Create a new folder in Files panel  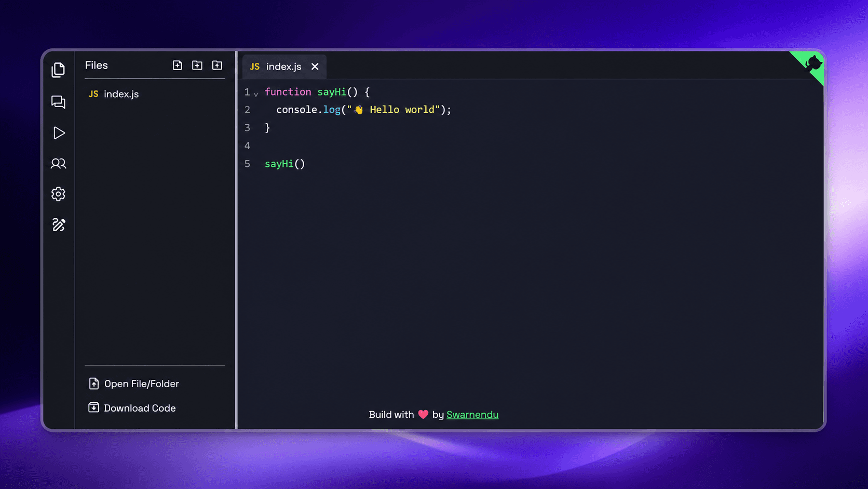tap(197, 65)
